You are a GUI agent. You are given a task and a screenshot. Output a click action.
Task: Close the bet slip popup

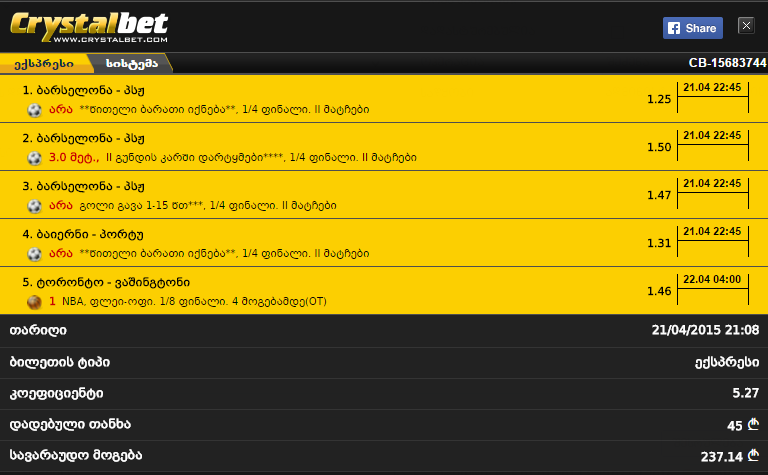tap(746, 25)
